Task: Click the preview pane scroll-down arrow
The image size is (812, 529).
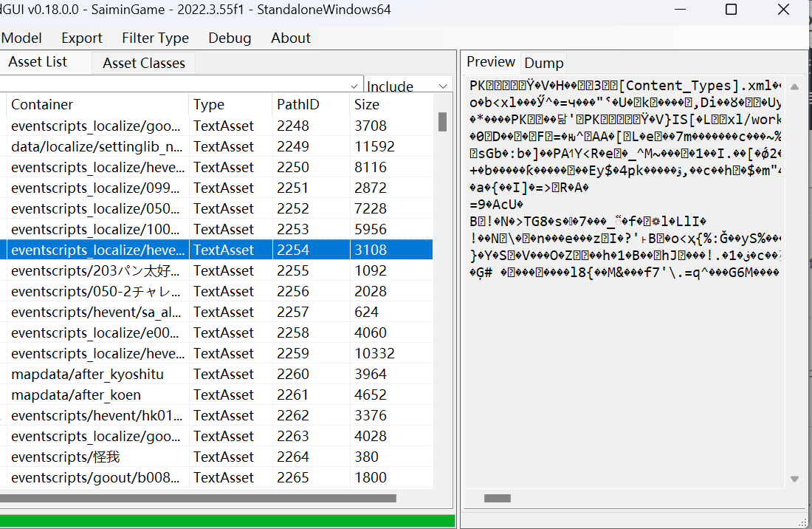Action: click(x=794, y=479)
